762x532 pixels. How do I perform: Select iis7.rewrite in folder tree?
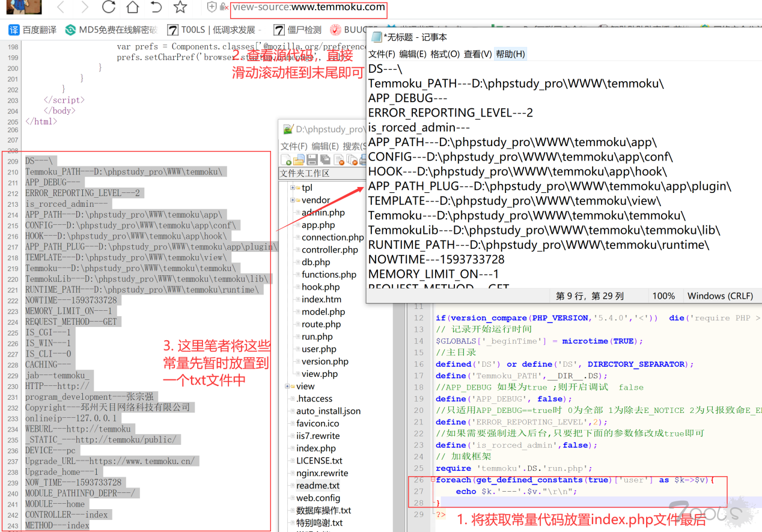click(318, 436)
